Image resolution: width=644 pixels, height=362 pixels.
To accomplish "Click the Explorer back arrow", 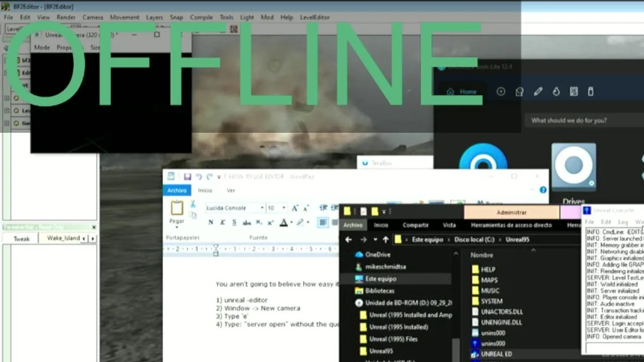I will 348,240.
